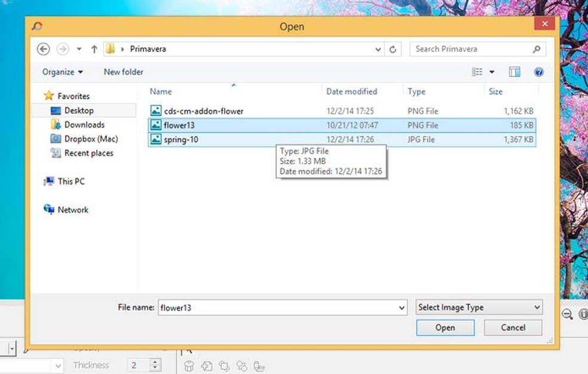Select the flower13 PNG file
The width and height of the screenshot is (588, 374).
[342, 125]
